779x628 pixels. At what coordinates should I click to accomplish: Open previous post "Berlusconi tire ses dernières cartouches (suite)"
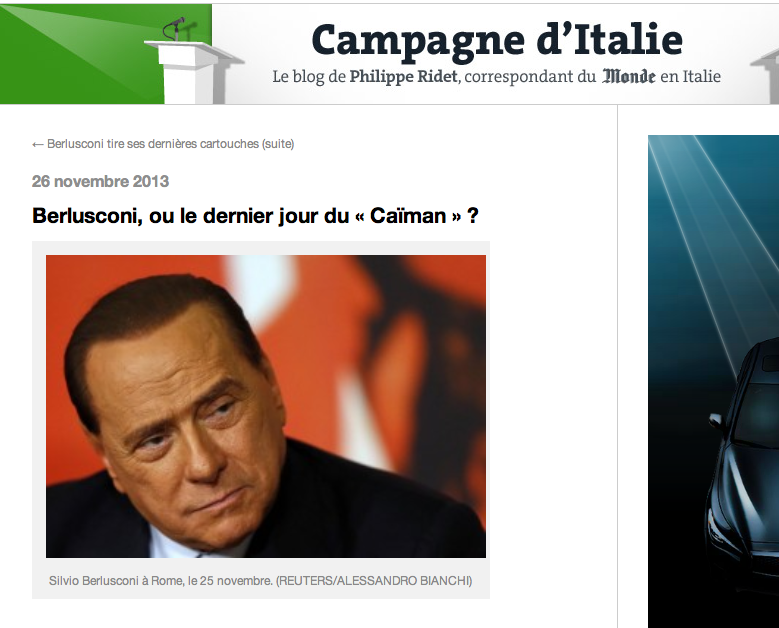click(x=170, y=144)
